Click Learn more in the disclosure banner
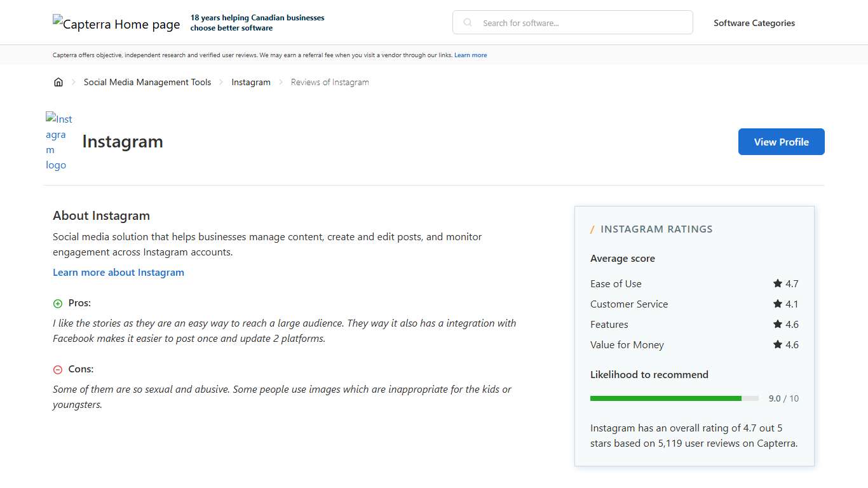The width and height of the screenshot is (868, 488). point(470,55)
